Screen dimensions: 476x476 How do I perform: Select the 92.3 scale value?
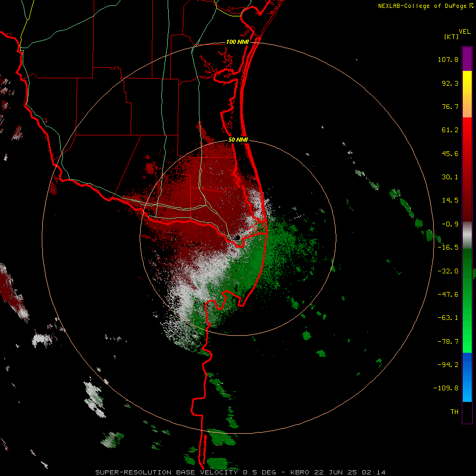(x=450, y=83)
